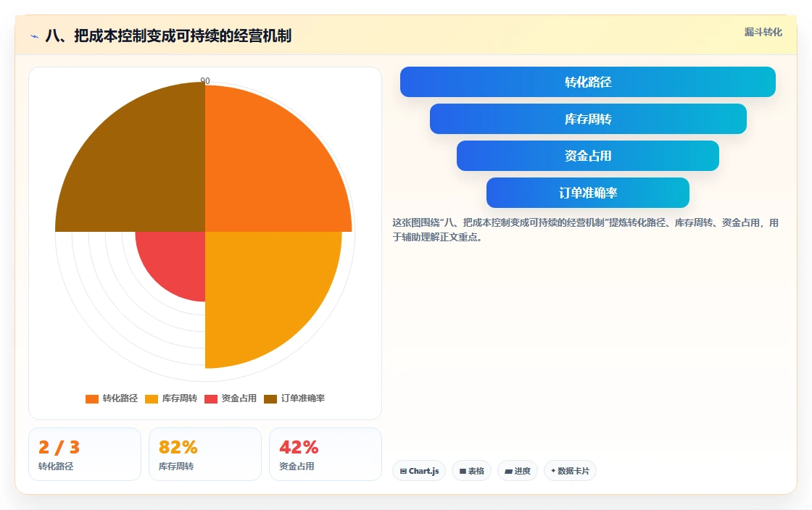
Task: Click the 42% 资金占用 stat card
Action: pos(326,454)
